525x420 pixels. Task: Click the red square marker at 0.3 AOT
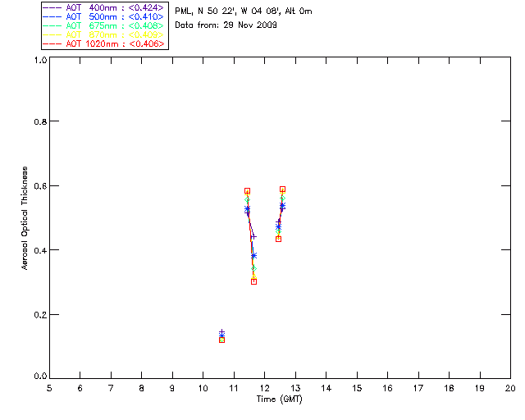coord(253,281)
